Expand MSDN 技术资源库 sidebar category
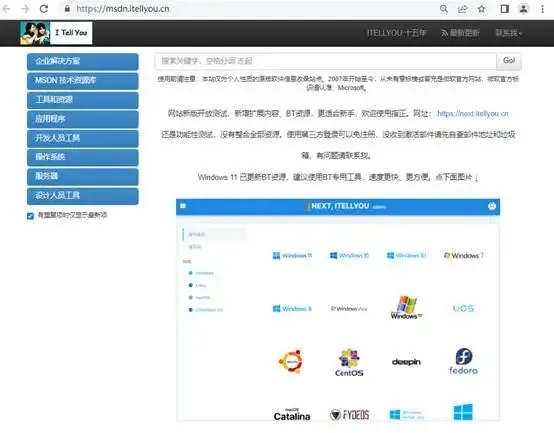 tap(83, 81)
